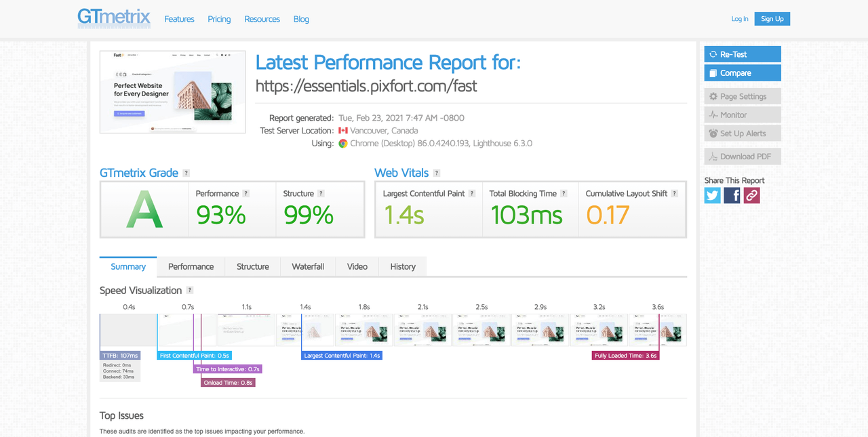Open the Pricing menu item

[219, 19]
